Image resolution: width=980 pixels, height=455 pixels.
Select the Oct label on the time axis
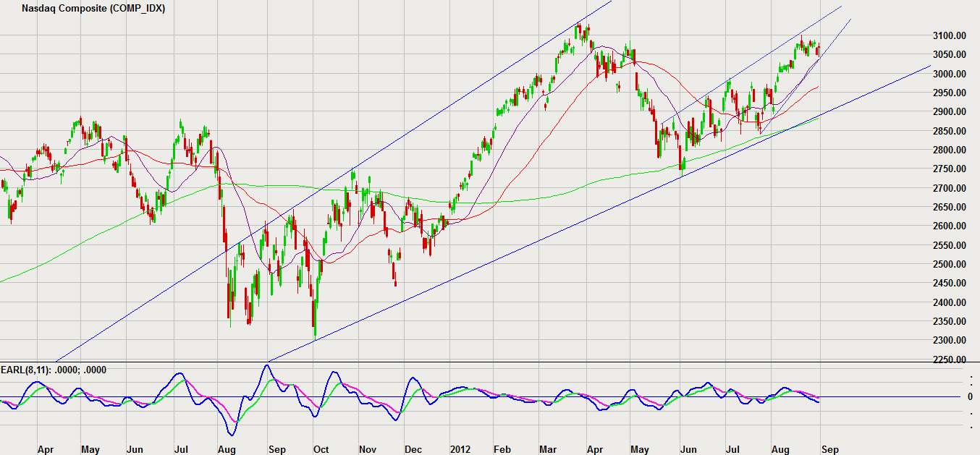tap(321, 449)
